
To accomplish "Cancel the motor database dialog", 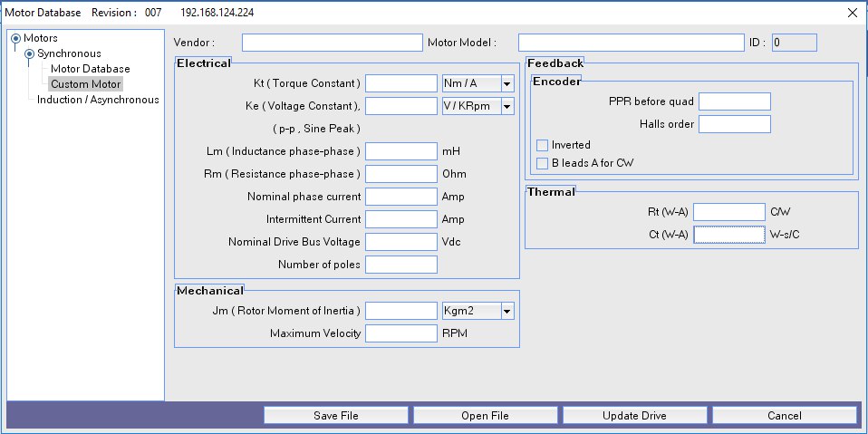I will point(784,416).
